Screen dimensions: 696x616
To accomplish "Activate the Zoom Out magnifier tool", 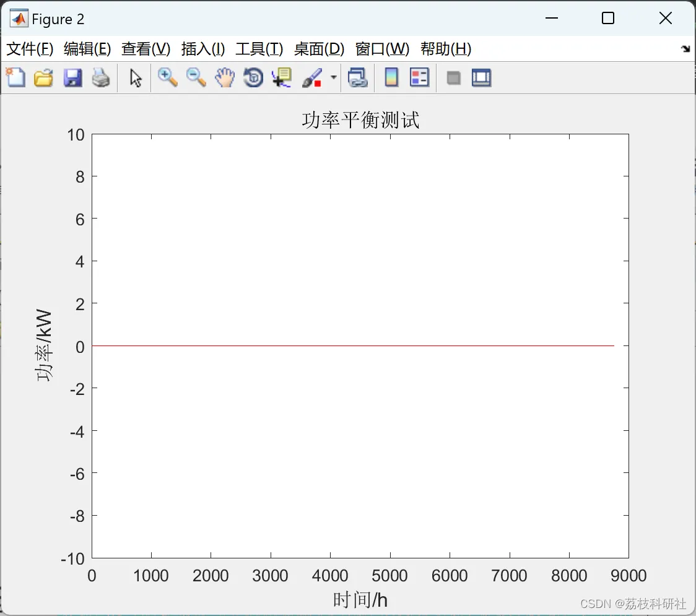I will coord(196,77).
